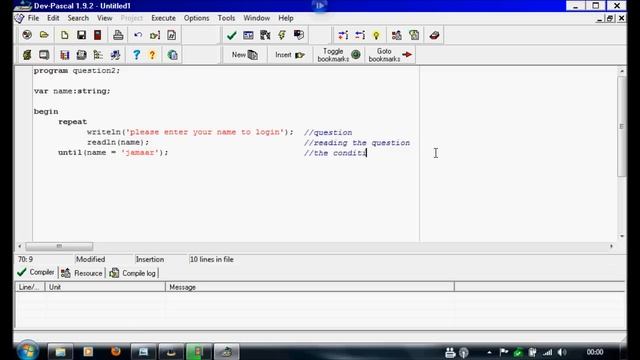
Task: Open the Windows Start menu
Action: [27, 351]
